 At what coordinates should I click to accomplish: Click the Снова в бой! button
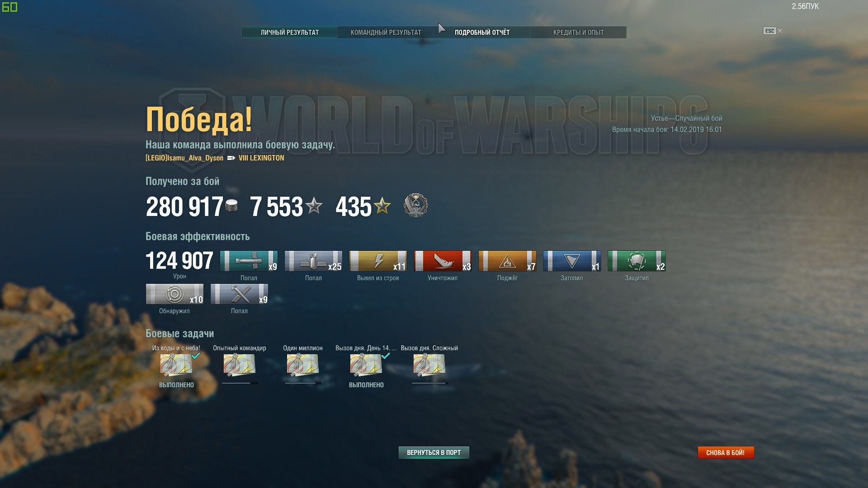(726, 452)
